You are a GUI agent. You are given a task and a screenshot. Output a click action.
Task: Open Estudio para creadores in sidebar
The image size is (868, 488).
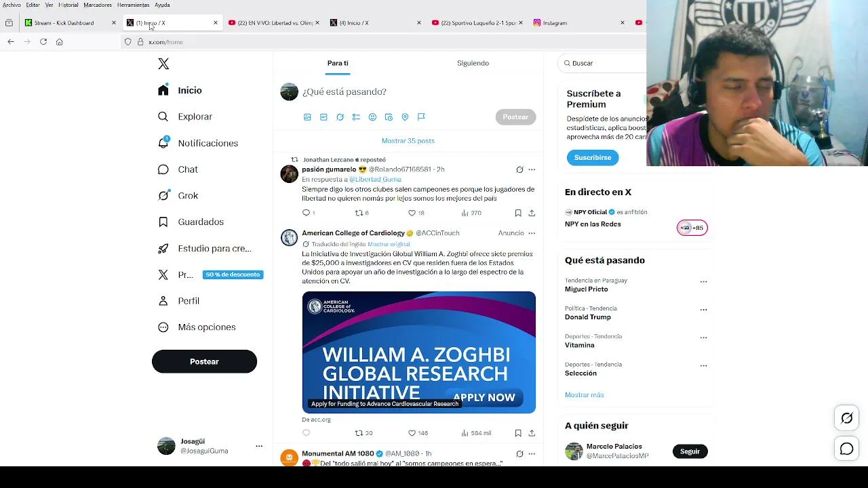[204, 248]
